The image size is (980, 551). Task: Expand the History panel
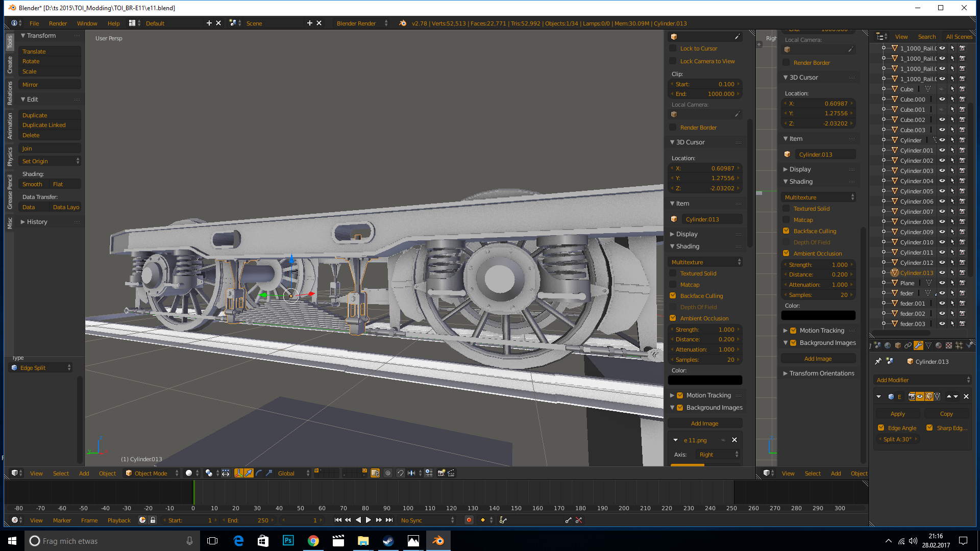(x=37, y=222)
